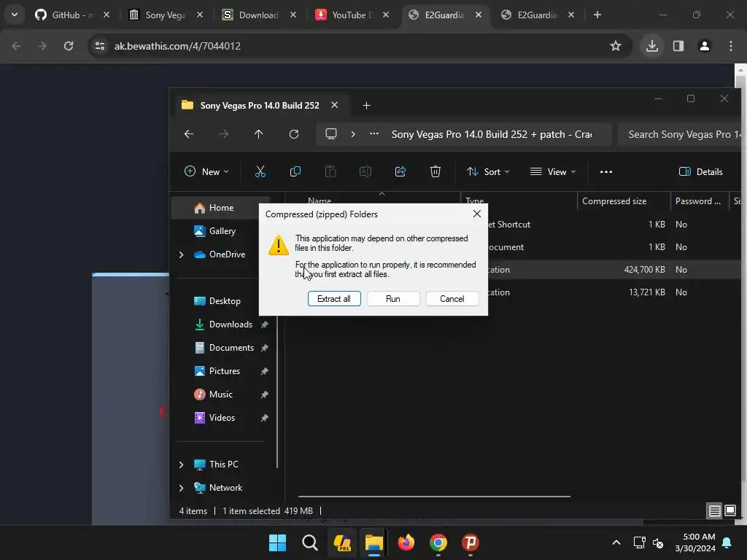
Task: Open the Sort dropdown menu
Action: (x=488, y=171)
